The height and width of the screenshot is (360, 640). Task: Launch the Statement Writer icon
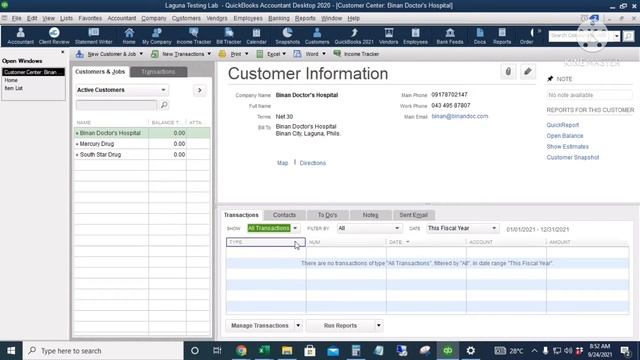click(93, 36)
